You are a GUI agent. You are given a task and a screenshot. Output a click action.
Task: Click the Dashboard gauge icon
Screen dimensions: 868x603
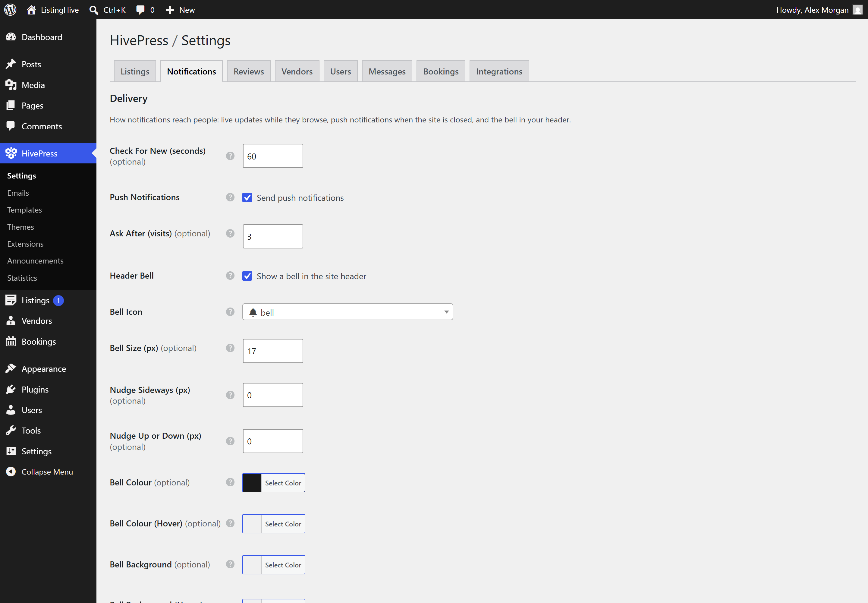pyautogui.click(x=11, y=37)
